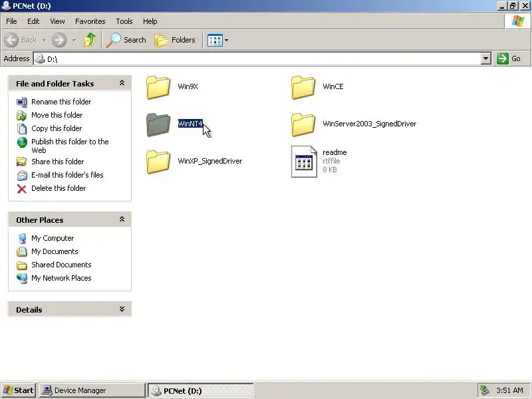Click Delete this folder
The height and width of the screenshot is (399, 532).
pos(59,188)
